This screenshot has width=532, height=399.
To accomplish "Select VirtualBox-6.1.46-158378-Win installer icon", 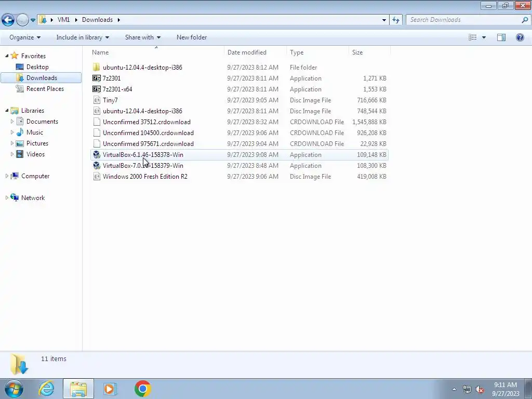I will click(96, 155).
